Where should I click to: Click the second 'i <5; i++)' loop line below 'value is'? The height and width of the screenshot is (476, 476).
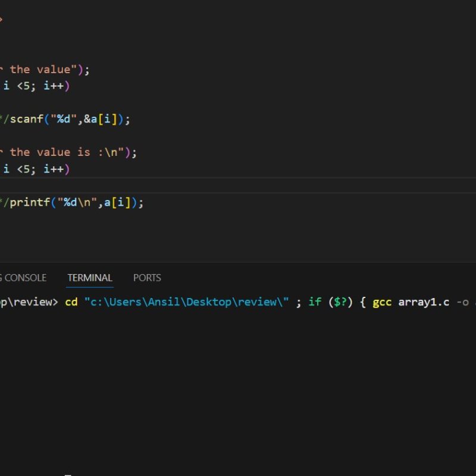click(x=36, y=169)
